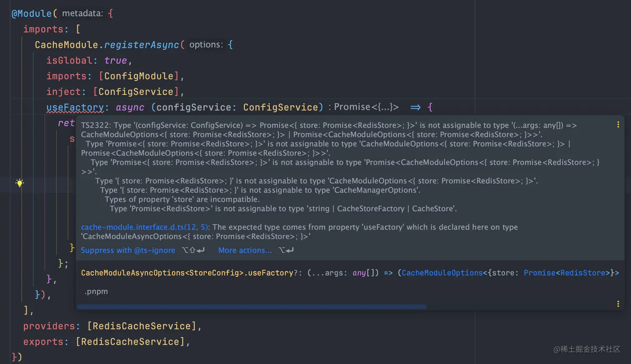Follow the blue Promise link in the signature
This screenshot has height=364, width=631.
pyautogui.click(x=540, y=273)
